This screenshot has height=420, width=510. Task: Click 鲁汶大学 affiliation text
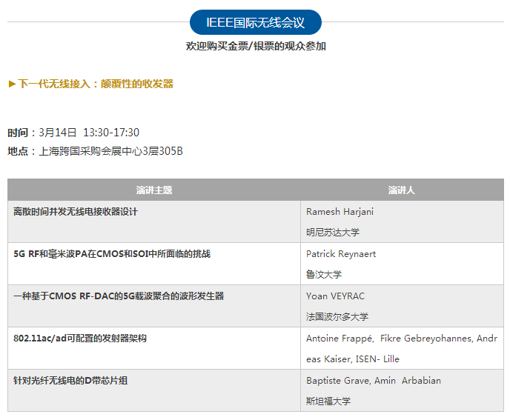coord(324,275)
